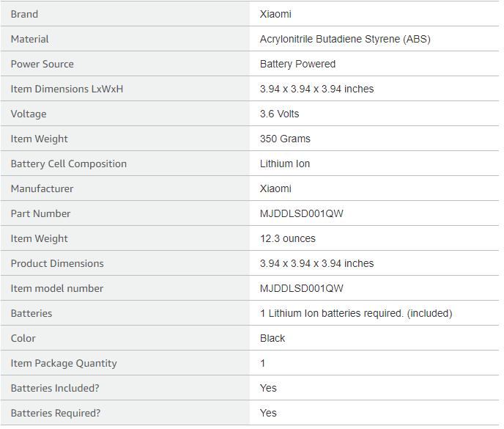Click the Item Dimensions LxWxH label
The image size is (504, 429).
coord(67,89)
